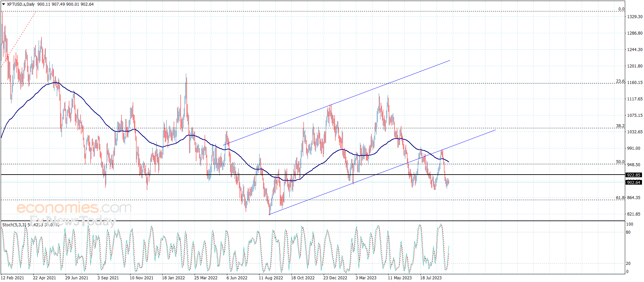Click the 1032.65 price scale value

pyautogui.click(x=635, y=132)
